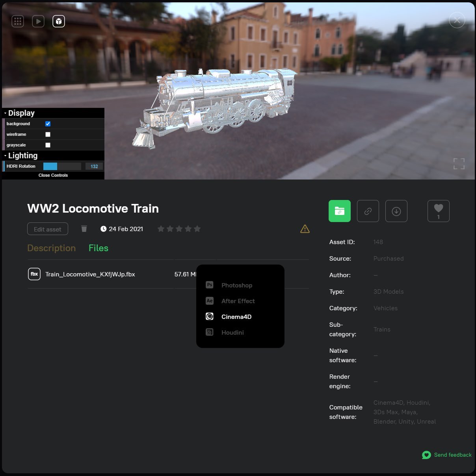Enter fullscreen mode for the 3D viewer

(459, 164)
